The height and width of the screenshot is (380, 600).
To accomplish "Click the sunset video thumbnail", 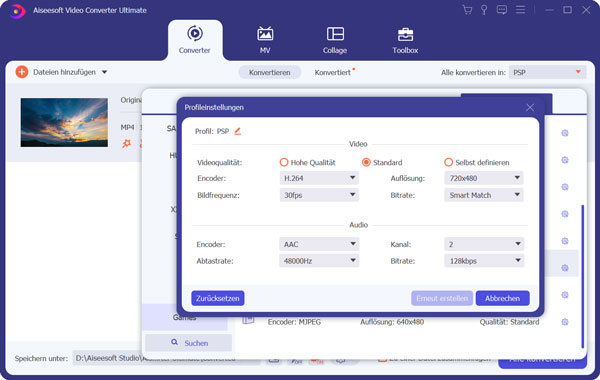I will coord(64,122).
